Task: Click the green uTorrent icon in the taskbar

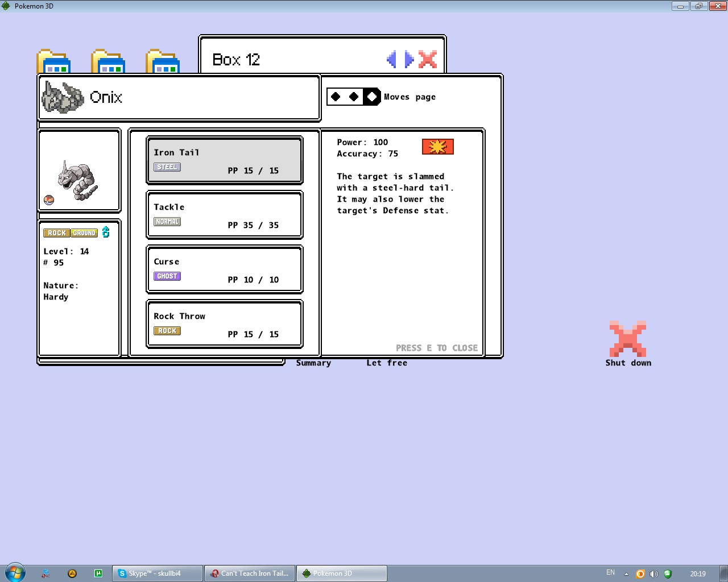Action: [98, 573]
